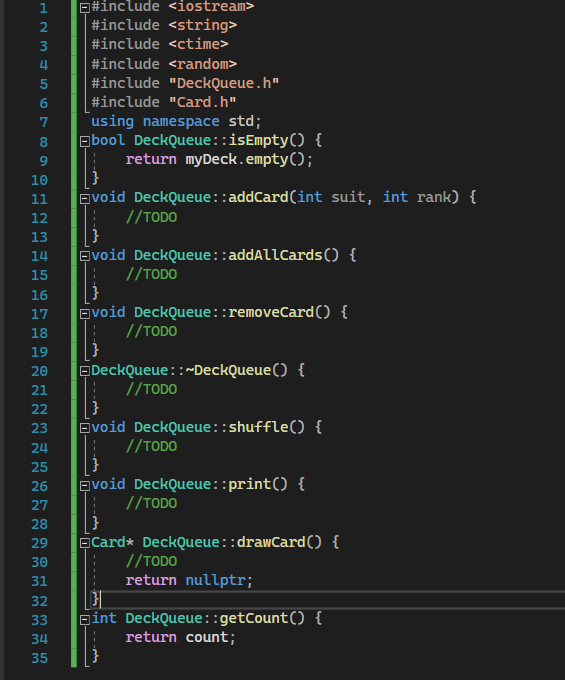Collapse the addCard function fold toggle
Viewport: 565px width, 680px height.
[85, 199]
